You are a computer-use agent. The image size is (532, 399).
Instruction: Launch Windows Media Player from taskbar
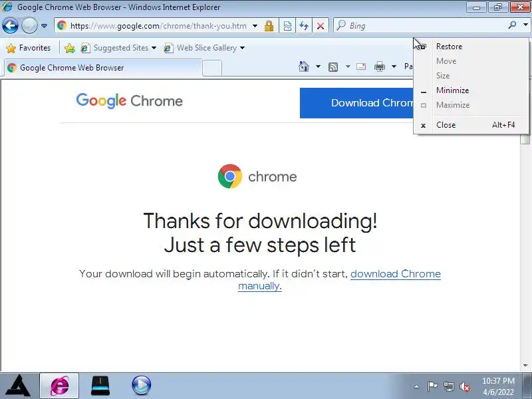click(x=141, y=386)
